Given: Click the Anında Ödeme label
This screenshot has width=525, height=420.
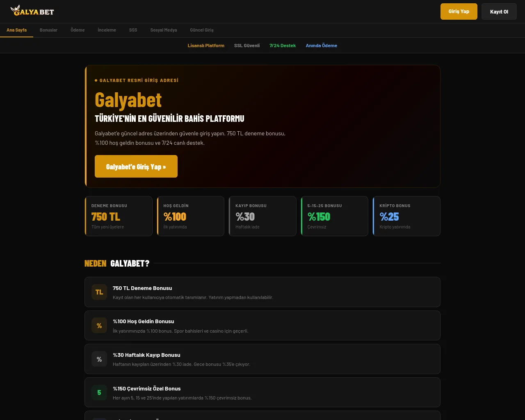Looking at the screenshot, I should pos(322,46).
